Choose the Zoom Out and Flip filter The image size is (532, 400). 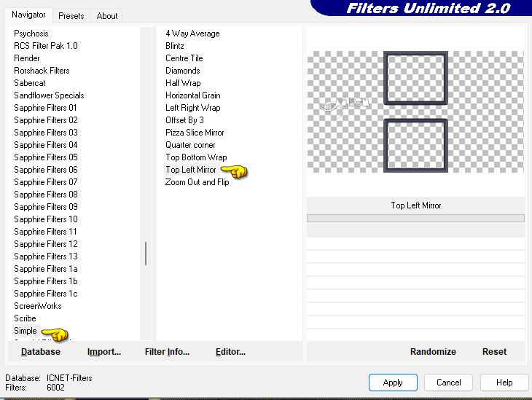(197, 182)
